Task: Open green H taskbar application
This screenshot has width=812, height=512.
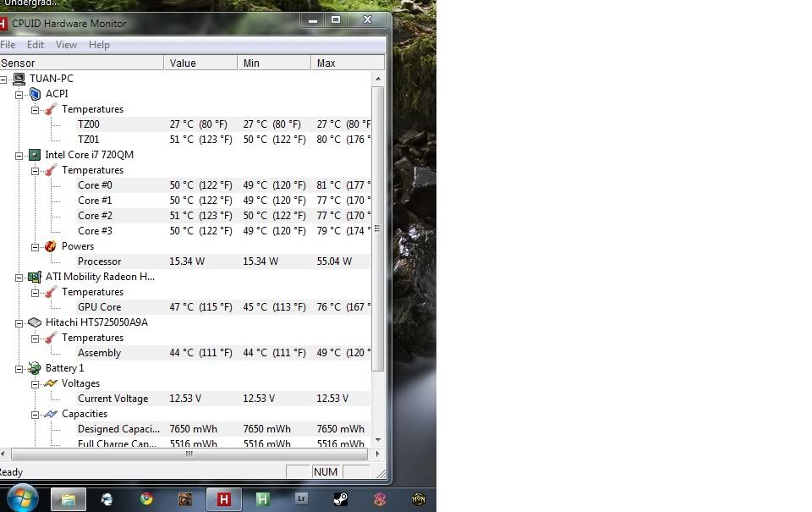Action: tap(262, 498)
